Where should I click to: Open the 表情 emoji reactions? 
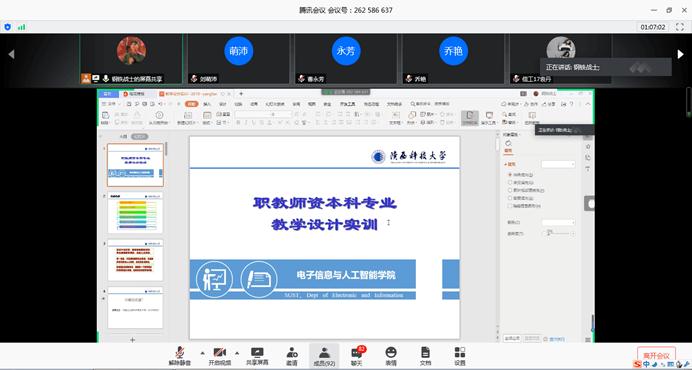(391, 356)
